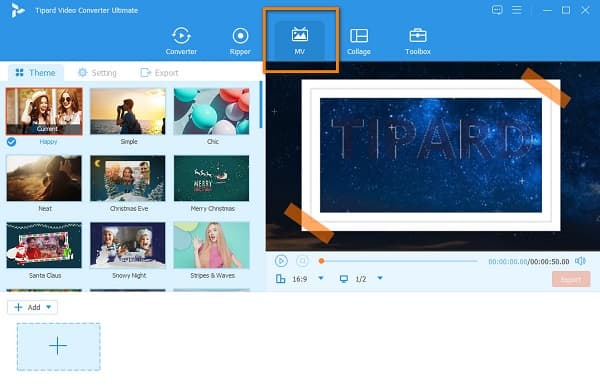The width and height of the screenshot is (600, 388).
Task: Stop the preview playback
Action: (x=302, y=261)
